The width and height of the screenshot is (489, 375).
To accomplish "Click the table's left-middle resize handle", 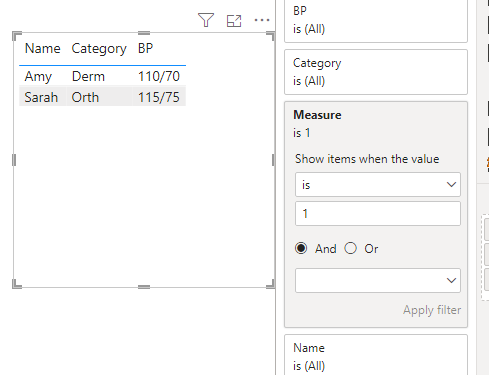I will click(14, 160).
